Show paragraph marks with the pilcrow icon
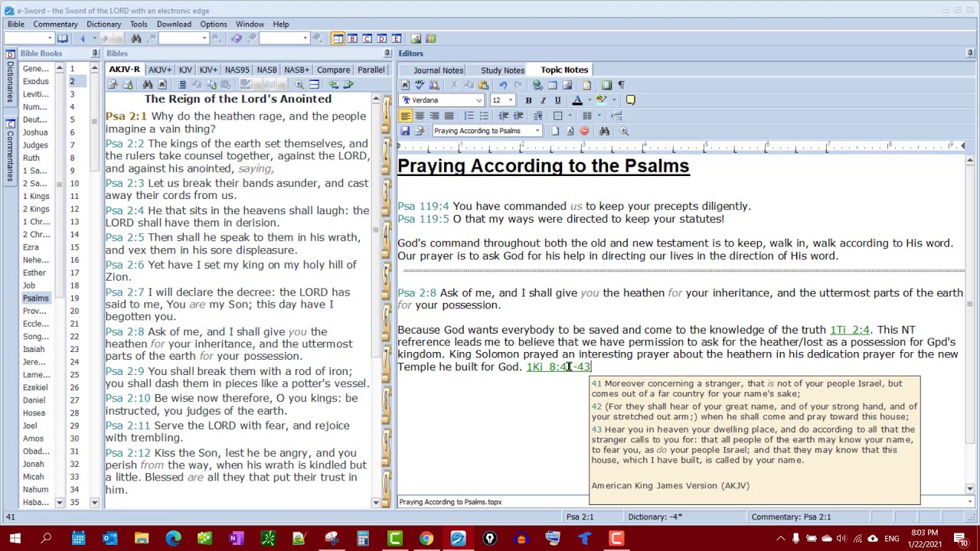This screenshot has width=980, height=551. [621, 85]
